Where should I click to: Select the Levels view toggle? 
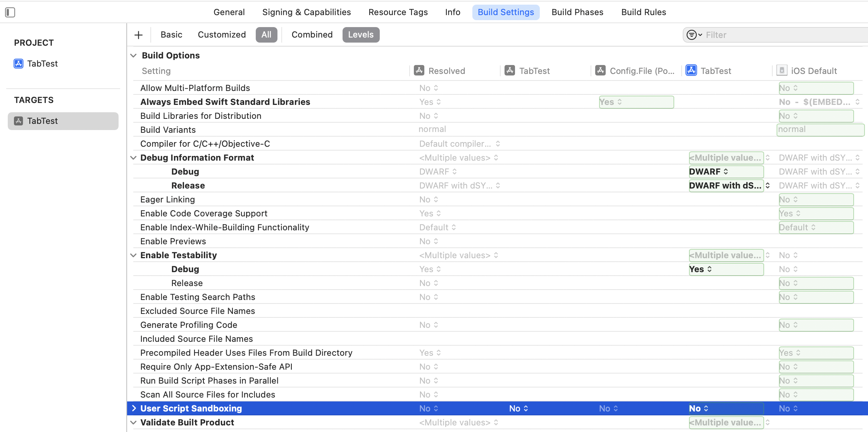(x=360, y=35)
